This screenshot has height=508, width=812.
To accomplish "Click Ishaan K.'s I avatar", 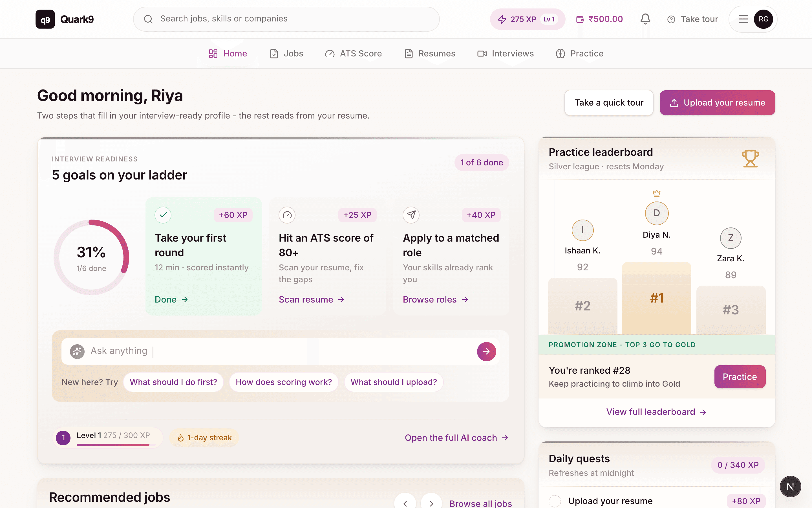I will 582,230.
